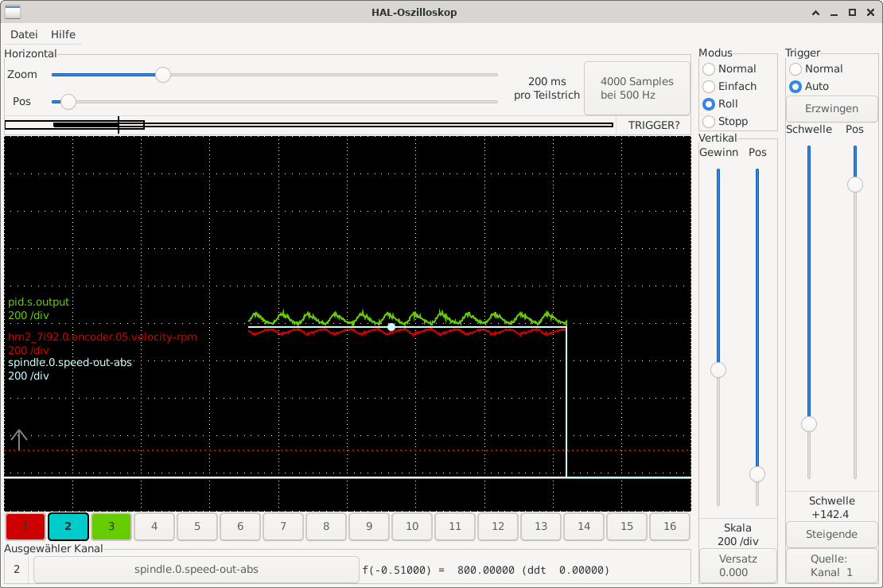The width and height of the screenshot is (883, 588).
Task: Select channel 15 button
Action: click(627, 526)
